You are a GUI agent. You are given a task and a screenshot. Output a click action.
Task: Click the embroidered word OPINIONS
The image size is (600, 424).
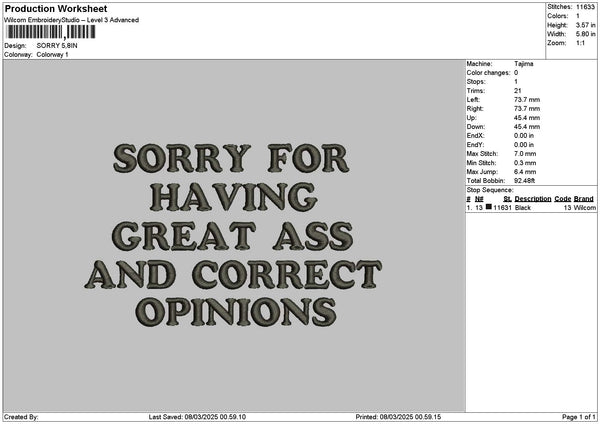click(x=236, y=312)
